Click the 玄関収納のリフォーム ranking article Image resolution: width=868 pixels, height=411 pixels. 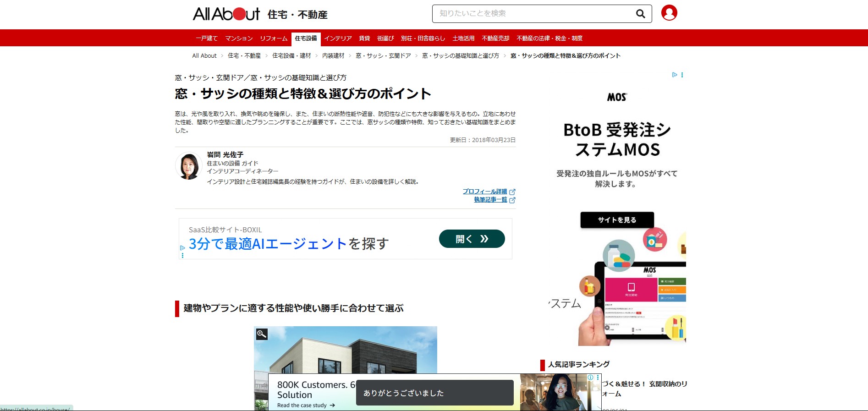click(x=644, y=389)
